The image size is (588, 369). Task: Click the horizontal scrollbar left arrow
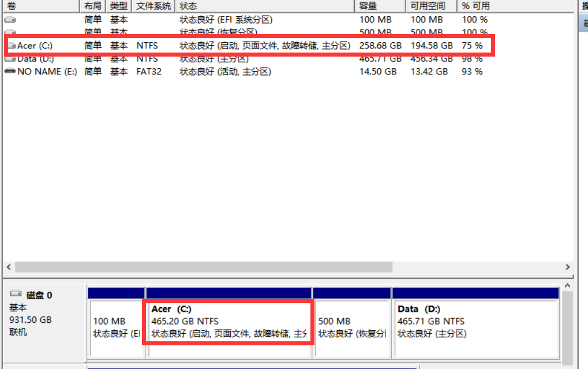(x=9, y=267)
